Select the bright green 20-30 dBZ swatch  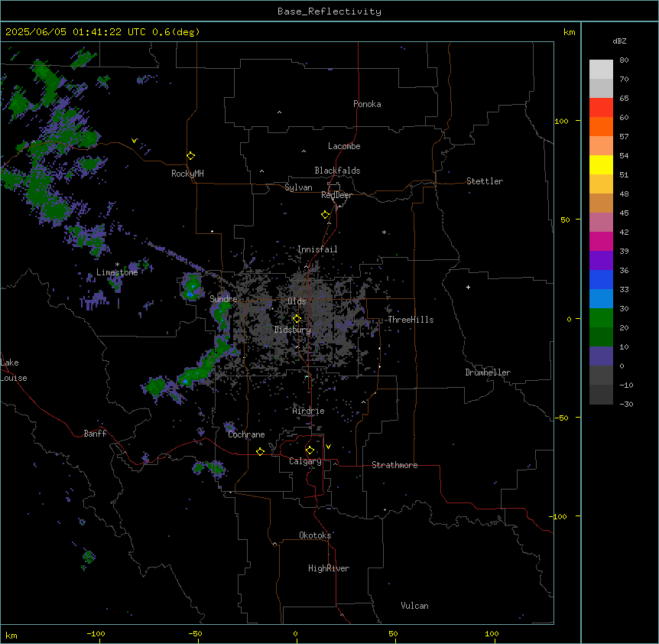601,318
